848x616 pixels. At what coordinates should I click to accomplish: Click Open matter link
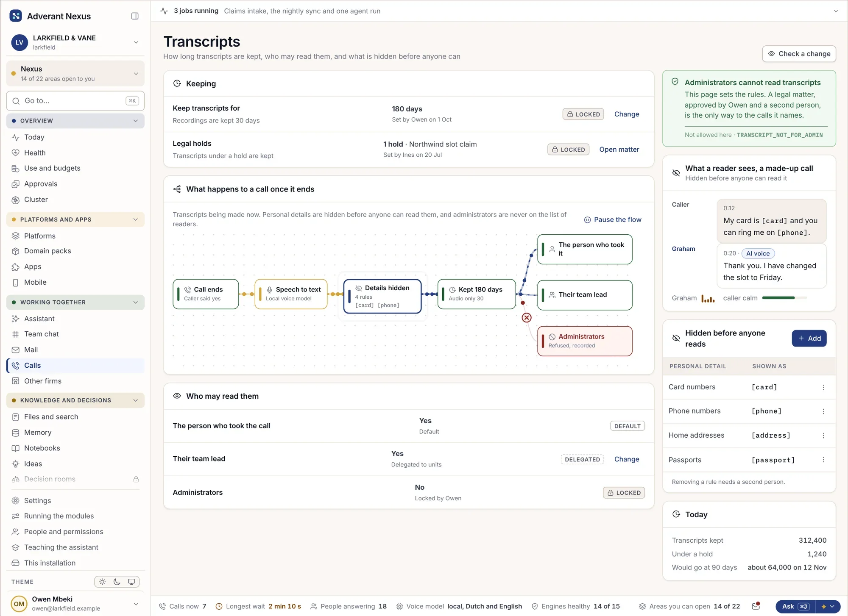[619, 149]
